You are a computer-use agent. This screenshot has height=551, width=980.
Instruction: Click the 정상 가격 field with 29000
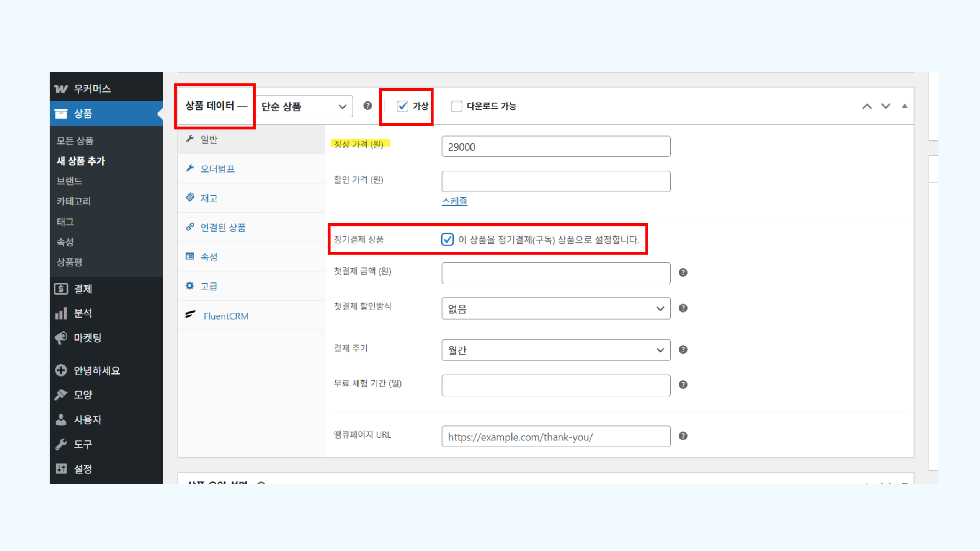pos(556,147)
